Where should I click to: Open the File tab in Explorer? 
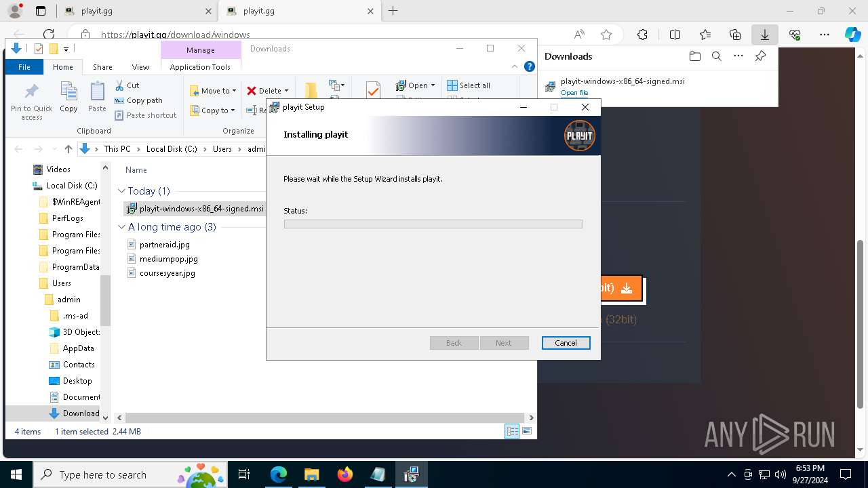click(x=24, y=67)
